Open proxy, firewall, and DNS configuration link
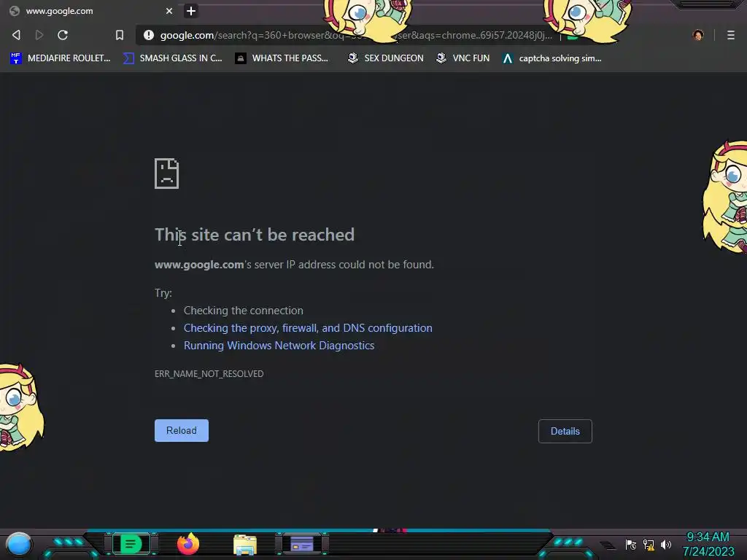The height and width of the screenshot is (560, 747). point(308,328)
